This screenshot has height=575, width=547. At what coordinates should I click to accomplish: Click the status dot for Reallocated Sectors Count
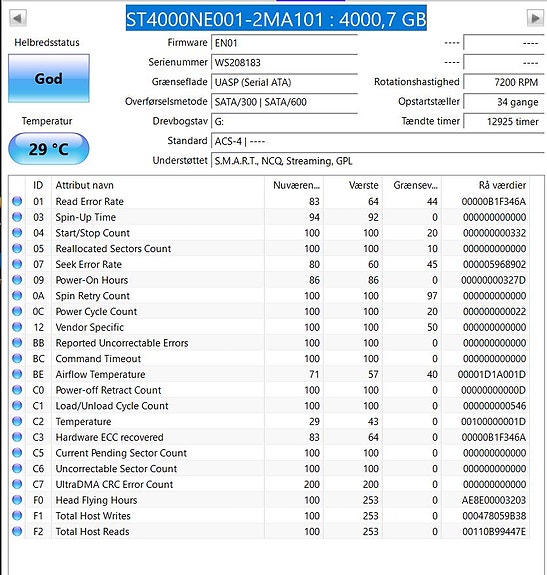[x=17, y=248]
